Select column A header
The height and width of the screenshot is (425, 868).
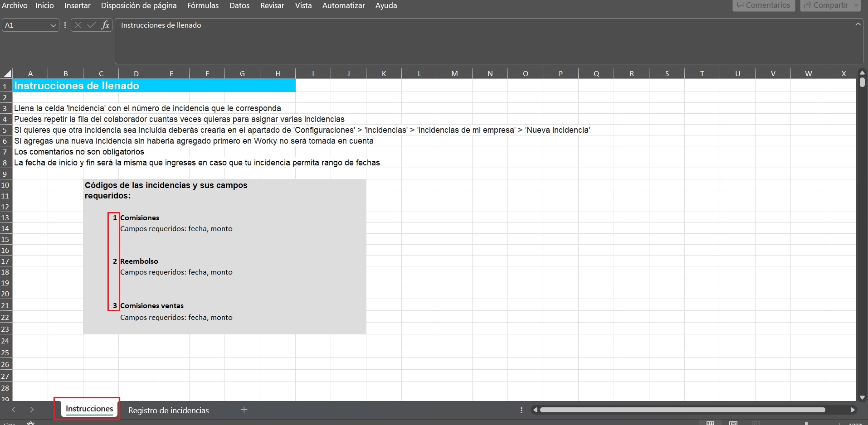(30, 73)
